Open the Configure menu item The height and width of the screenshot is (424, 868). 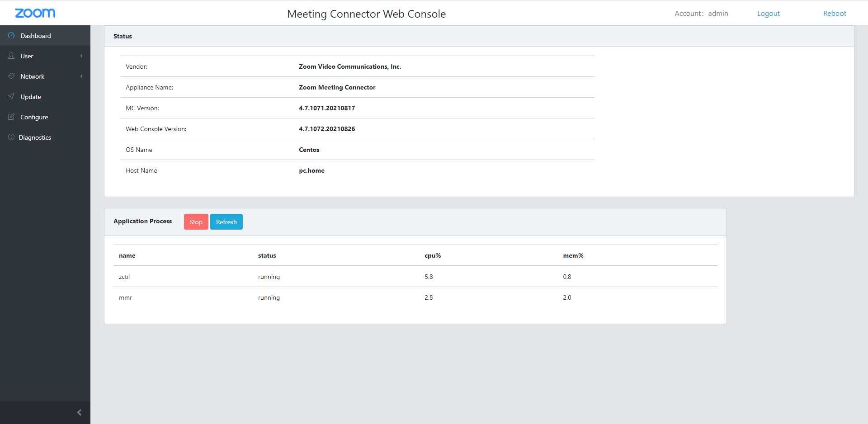point(45,117)
